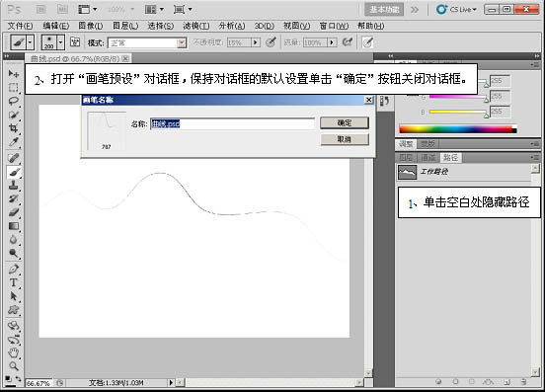The image size is (545, 392).
Task: Open the History panel icon
Action: pyautogui.click(x=384, y=102)
